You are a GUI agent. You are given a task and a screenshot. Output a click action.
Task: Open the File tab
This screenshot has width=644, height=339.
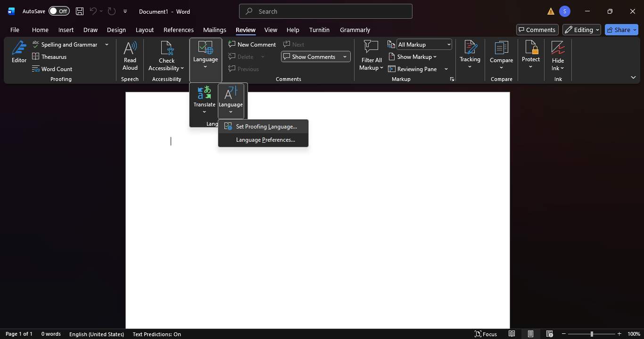pyautogui.click(x=15, y=30)
